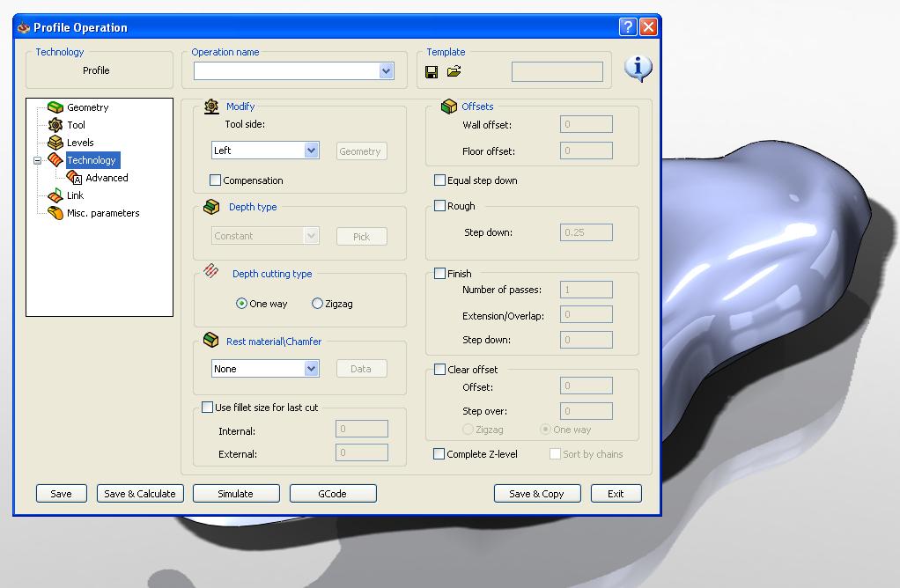Click the Levels stack icon in tree
This screenshot has width=900, height=588.
[55, 143]
